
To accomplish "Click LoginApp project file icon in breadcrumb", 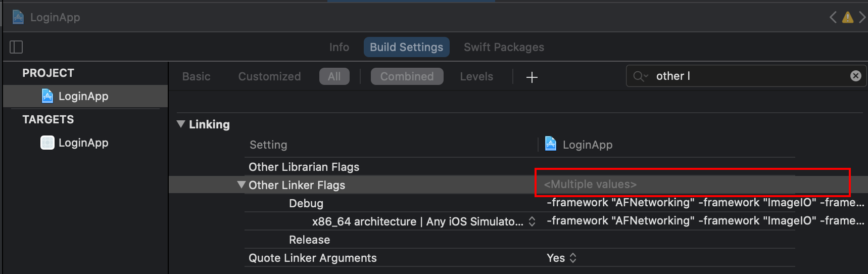I will click(x=18, y=17).
